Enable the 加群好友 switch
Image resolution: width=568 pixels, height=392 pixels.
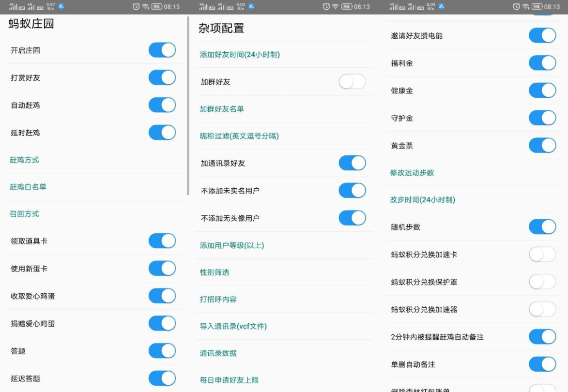[x=353, y=82]
